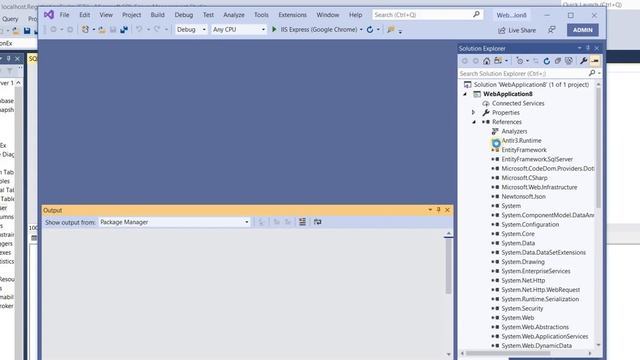Image resolution: width=640 pixels, height=360 pixels.
Task: Click Solution Explorer search magnifier icon
Action: click(x=592, y=73)
